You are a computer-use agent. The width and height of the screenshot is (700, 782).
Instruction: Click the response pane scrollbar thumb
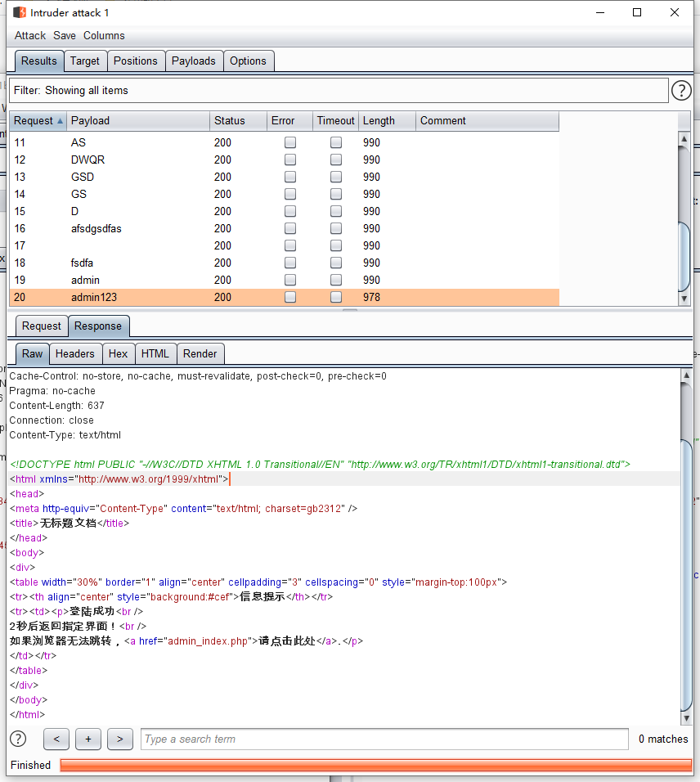click(687, 576)
